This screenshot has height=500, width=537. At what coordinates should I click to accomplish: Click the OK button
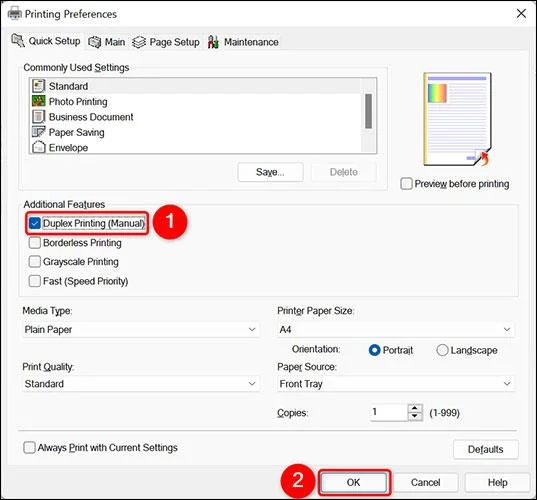coord(354,482)
